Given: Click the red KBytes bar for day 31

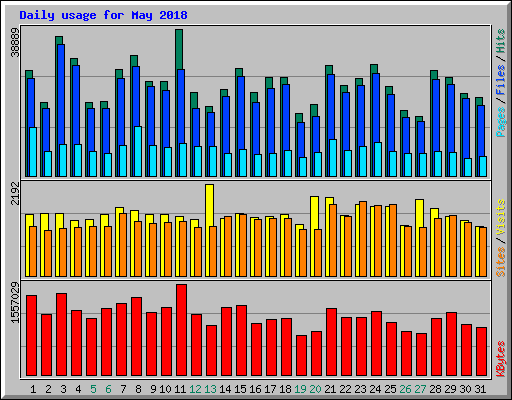Looking at the screenshot, I should 481,352.
